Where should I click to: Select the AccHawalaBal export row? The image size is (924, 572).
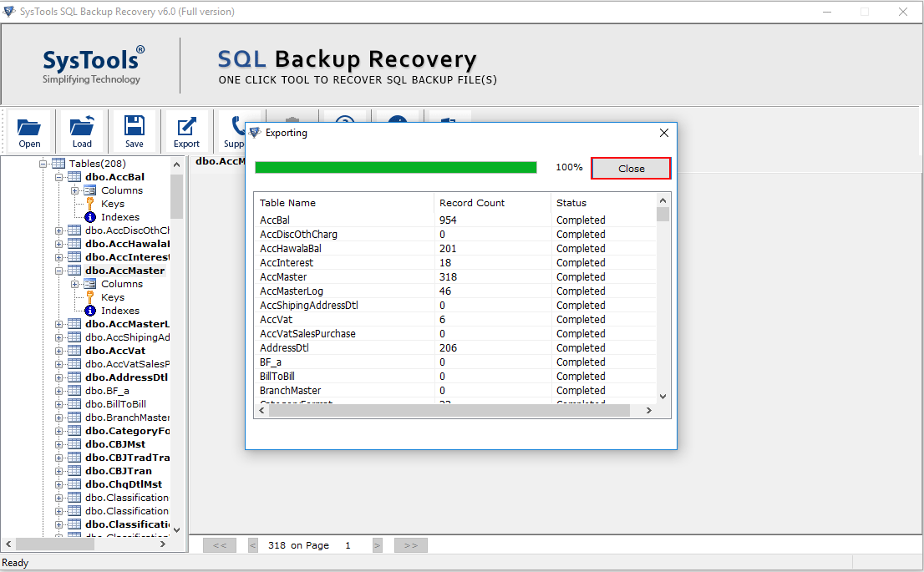click(x=455, y=249)
